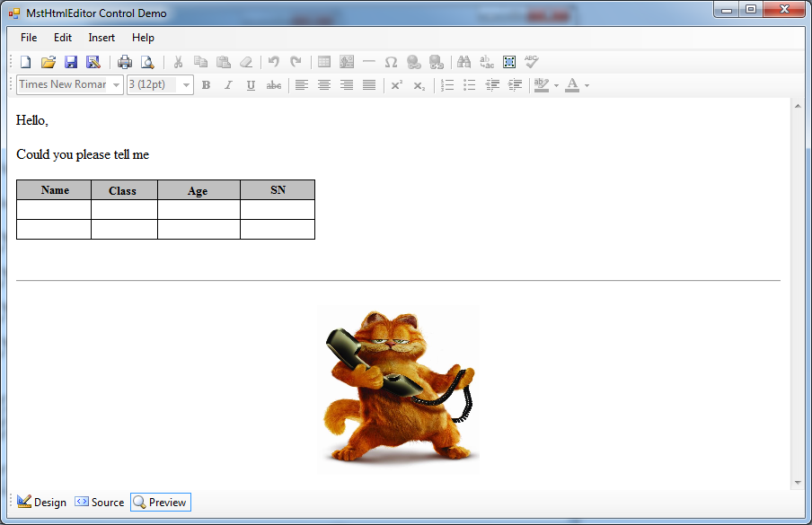
Task: Toggle Italic formatting
Action: (x=228, y=85)
